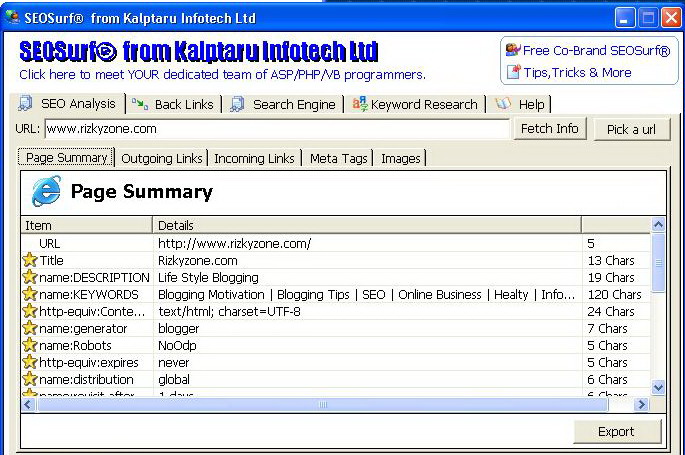Open the Free Co-Brand SEOSurf link
This screenshot has width=685, height=455.
(596, 51)
